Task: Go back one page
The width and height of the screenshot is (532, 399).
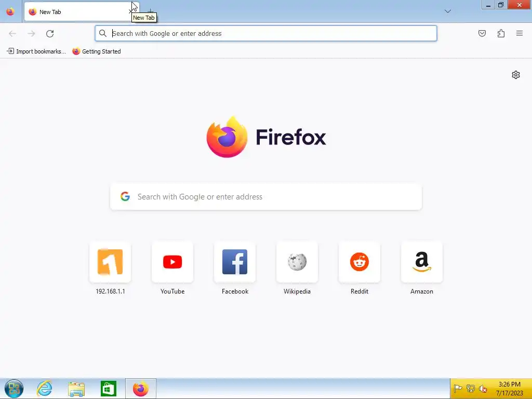Action: [12, 34]
